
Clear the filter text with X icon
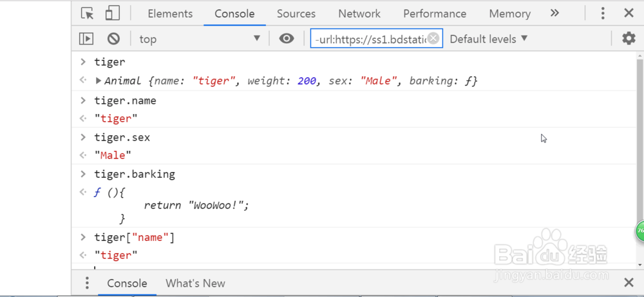tap(434, 39)
